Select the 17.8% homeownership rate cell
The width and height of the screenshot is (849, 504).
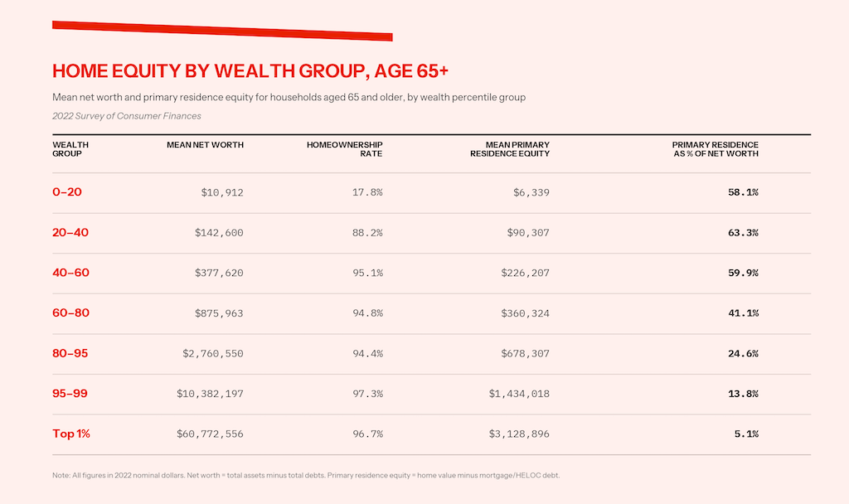[367, 192]
